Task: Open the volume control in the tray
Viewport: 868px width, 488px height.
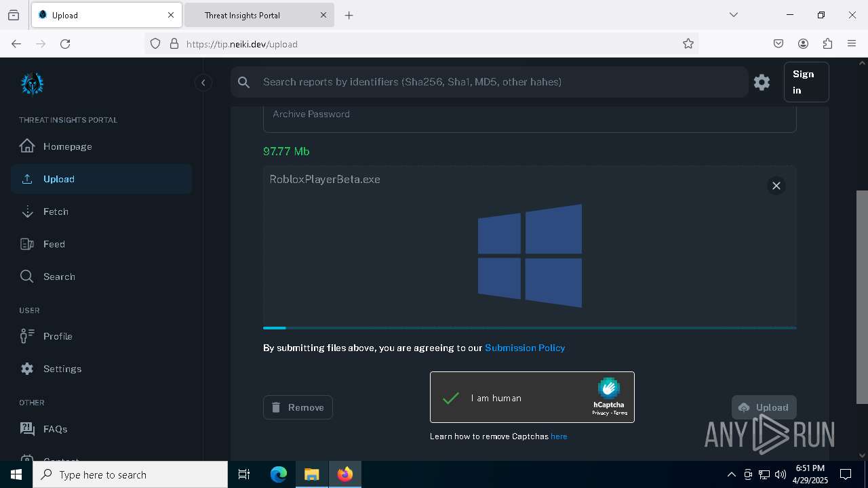Action: coord(781,474)
